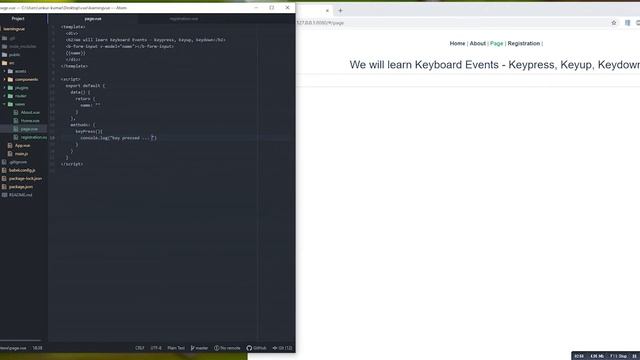Open README.md file

(x=20, y=195)
